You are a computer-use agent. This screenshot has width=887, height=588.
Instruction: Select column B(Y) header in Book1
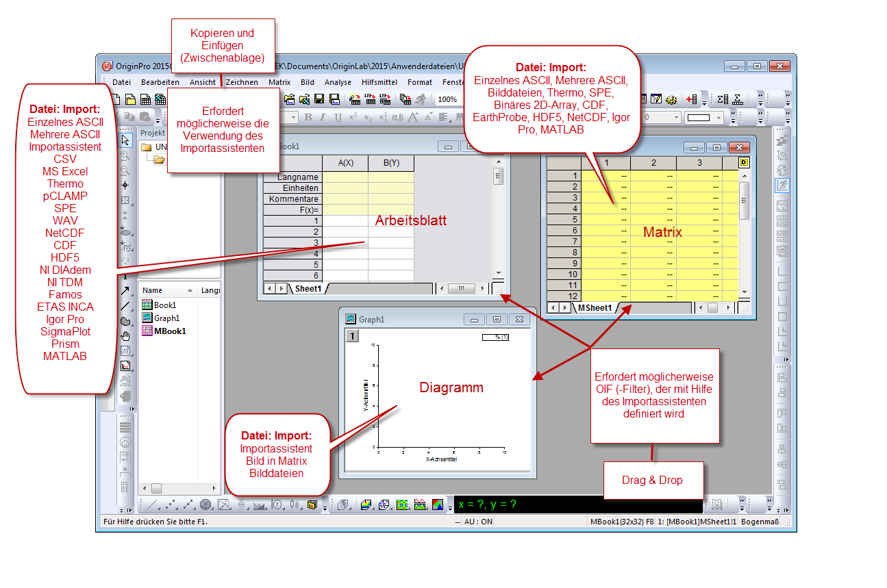[x=391, y=163]
